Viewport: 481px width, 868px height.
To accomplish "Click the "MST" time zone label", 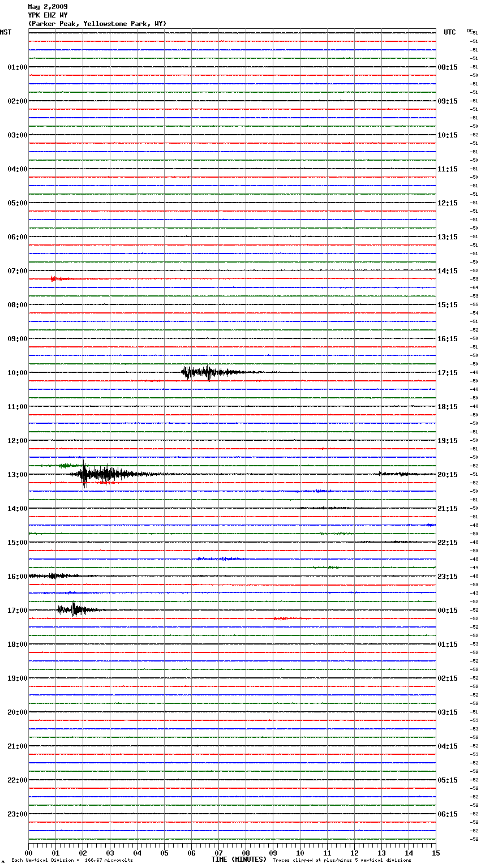I will [x=6, y=32].
